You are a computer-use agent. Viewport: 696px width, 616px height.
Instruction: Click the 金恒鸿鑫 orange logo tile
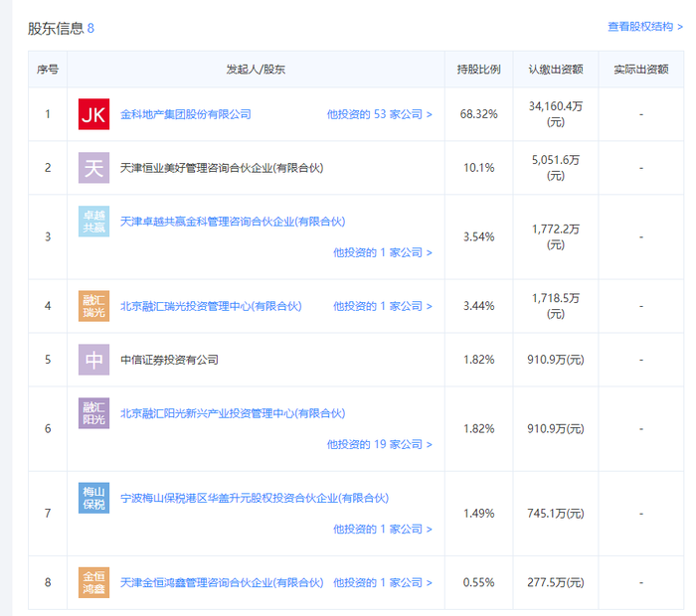point(93,583)
